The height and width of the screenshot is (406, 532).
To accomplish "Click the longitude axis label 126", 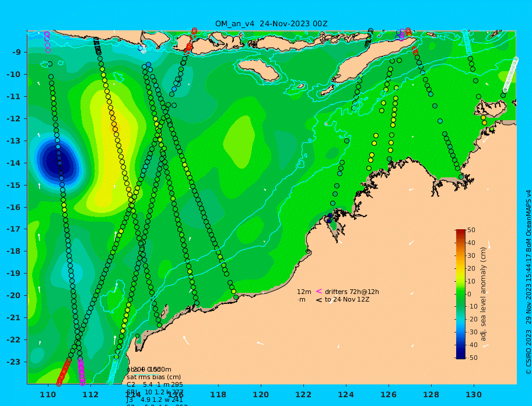I will (388, 395).
